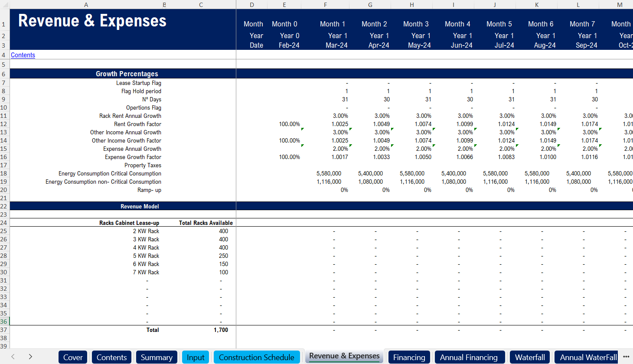Click the Revenue Model section header
Screen dimensions: 633x364
point(139,206)
